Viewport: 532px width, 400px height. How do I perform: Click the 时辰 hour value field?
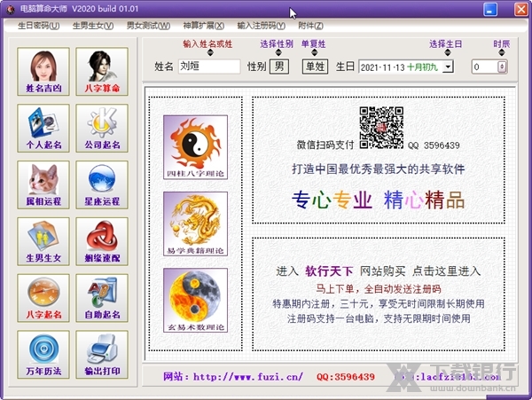(x=485, y=67)
